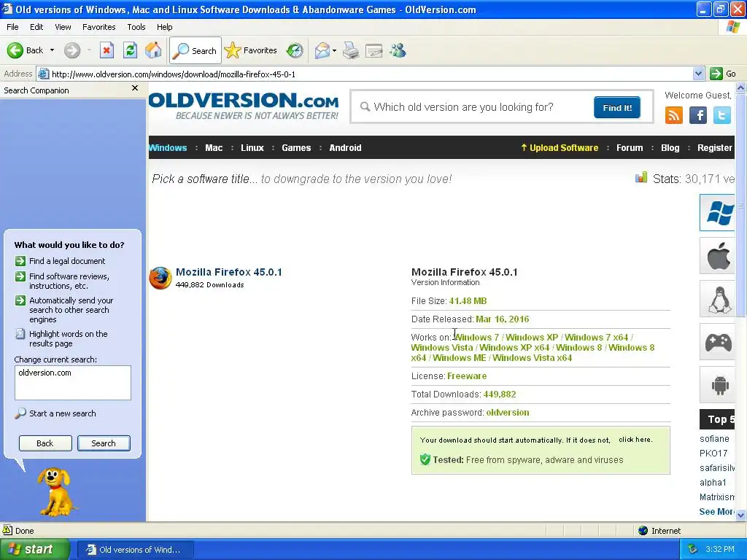
Task: Click the Old versions of Wind... taskbar item
Action: 135,550
